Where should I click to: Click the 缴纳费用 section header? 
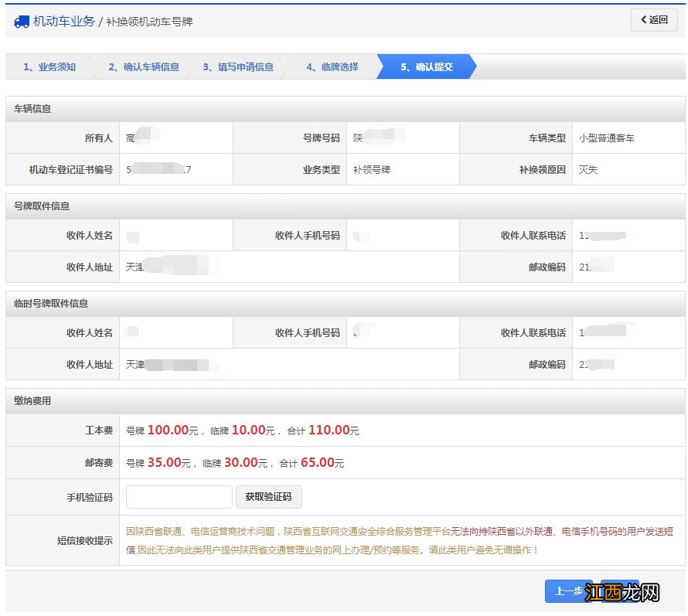pos(32,401)
